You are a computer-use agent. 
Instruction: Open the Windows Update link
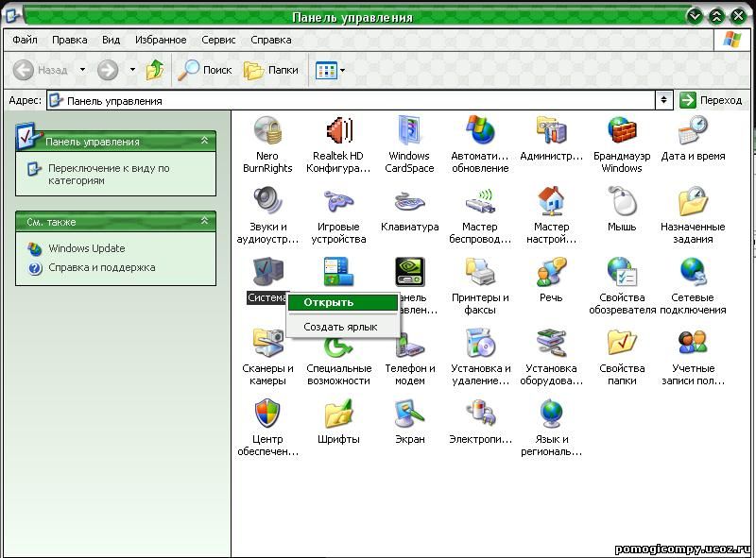(87, 248)
